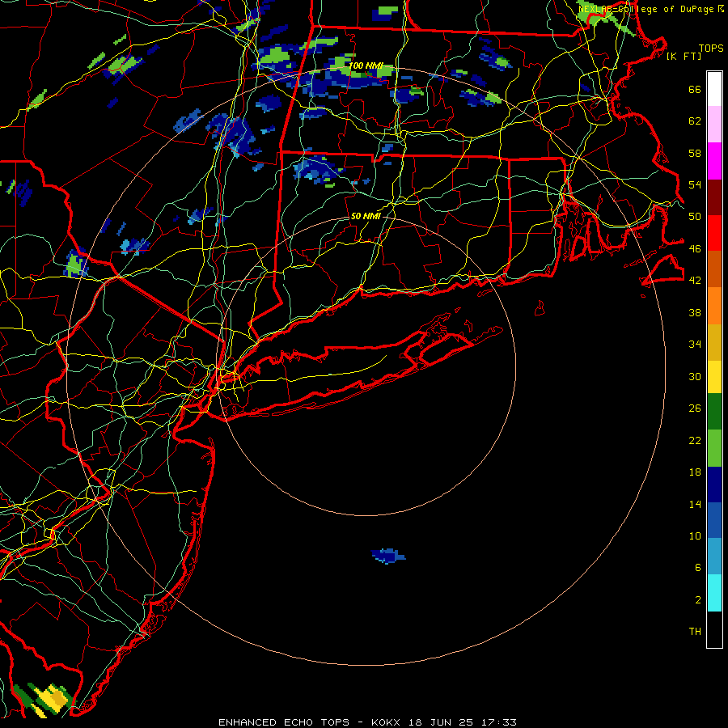The width and height of the screenshot is (728, 728).
Task: Select the light pink legend swatch
Action: coord(714,125)
